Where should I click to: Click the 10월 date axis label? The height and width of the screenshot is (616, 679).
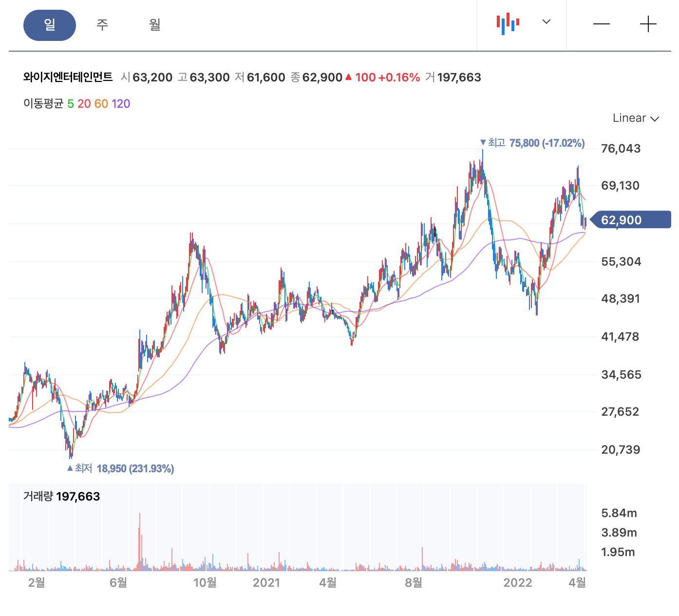click(205, 582)
